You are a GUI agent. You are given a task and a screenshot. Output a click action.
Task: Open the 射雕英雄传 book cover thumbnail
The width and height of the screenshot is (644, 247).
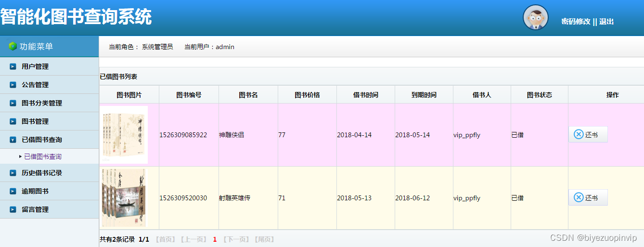[124, 198]
